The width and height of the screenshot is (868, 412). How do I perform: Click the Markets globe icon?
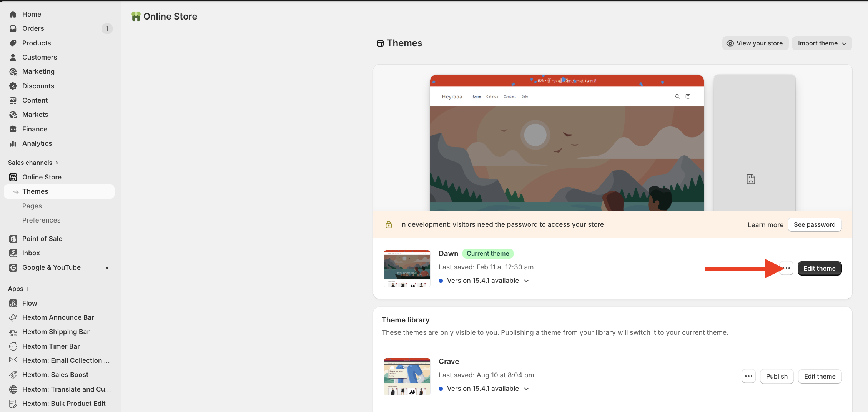click(13, 115)
